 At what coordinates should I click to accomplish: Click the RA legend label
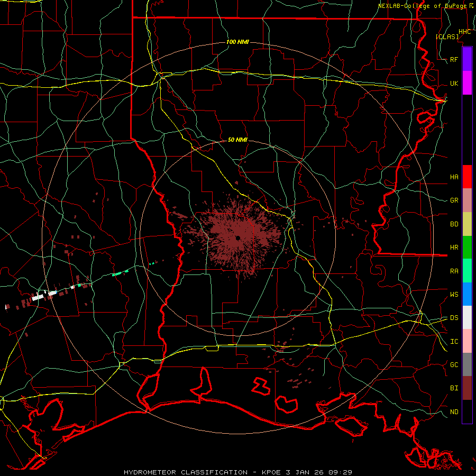pyautogui.click(x=454, y=271)
